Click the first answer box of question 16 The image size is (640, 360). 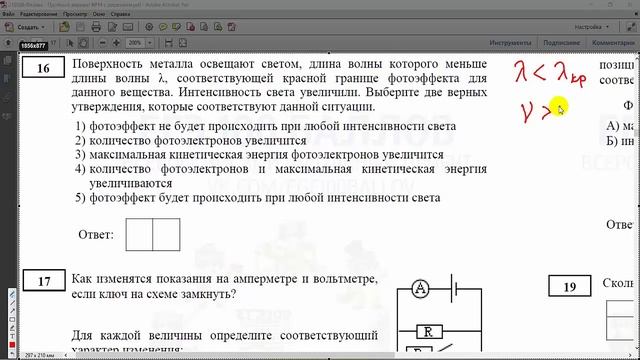click(139, 235)
